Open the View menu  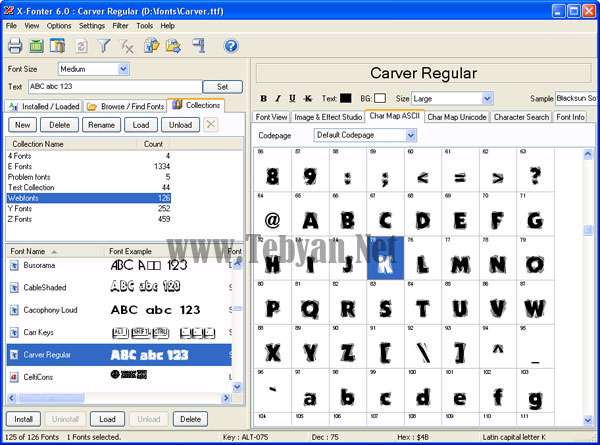[x=32, y=26]
